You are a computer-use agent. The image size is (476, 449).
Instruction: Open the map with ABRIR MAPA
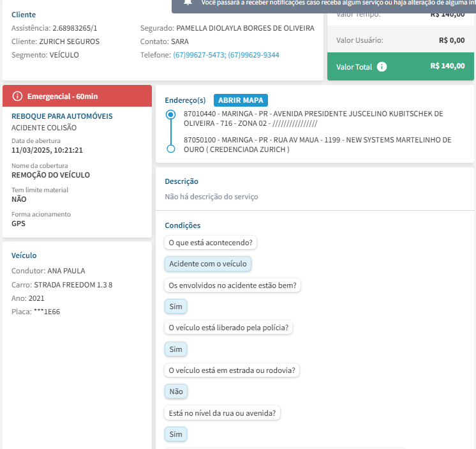point(241,100)
